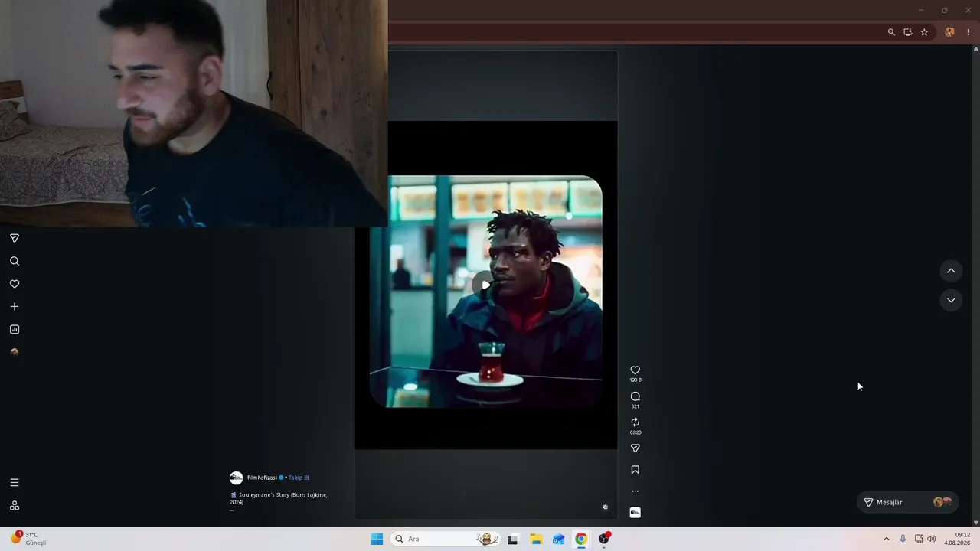The width and height of the screenshot is (980, 551).
Task: Go to next reel with down chevron
Action: pyautogui.click(x=951, y=300)
